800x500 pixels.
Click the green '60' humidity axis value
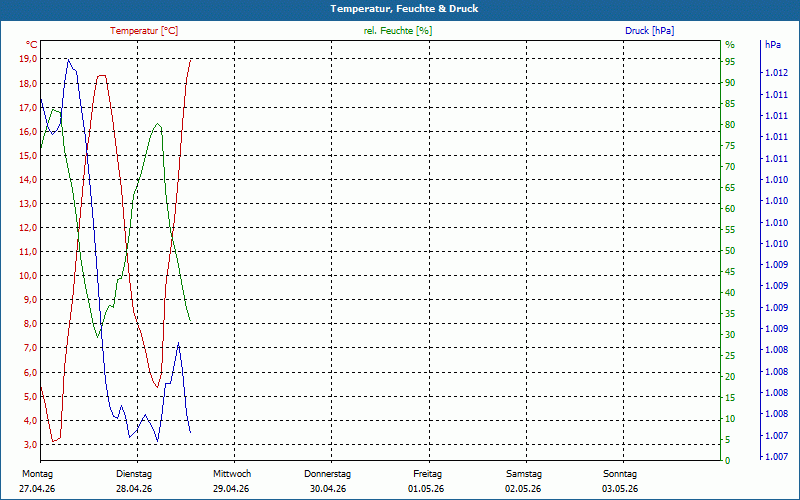730,209
